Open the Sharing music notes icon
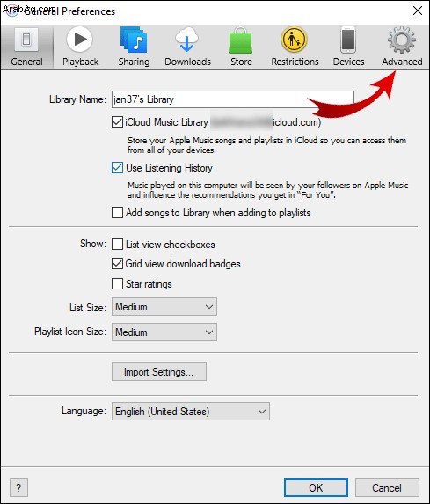This screenshot has width=430, height=504. coord(134,40)
